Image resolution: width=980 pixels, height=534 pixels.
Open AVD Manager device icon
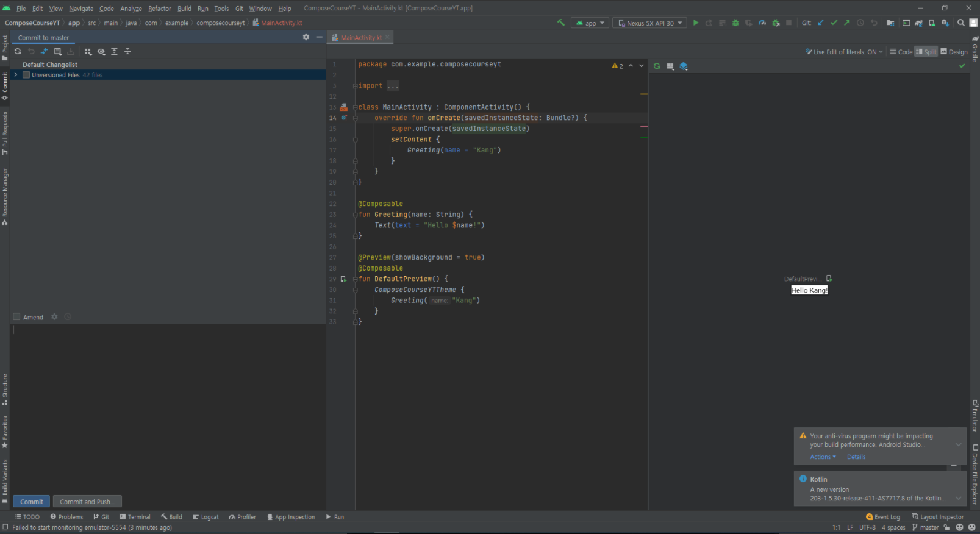point(932,23)
